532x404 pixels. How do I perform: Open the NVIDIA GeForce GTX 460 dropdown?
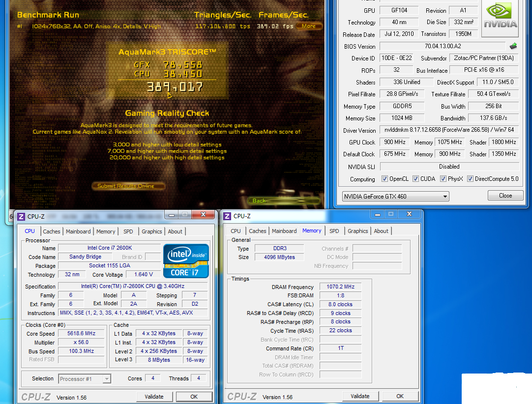tap(396, 197)
